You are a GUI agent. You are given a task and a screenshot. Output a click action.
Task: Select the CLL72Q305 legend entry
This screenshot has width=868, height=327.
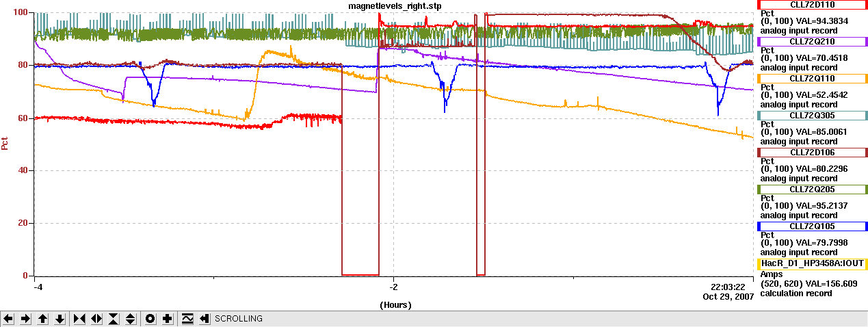pos(812,115)
